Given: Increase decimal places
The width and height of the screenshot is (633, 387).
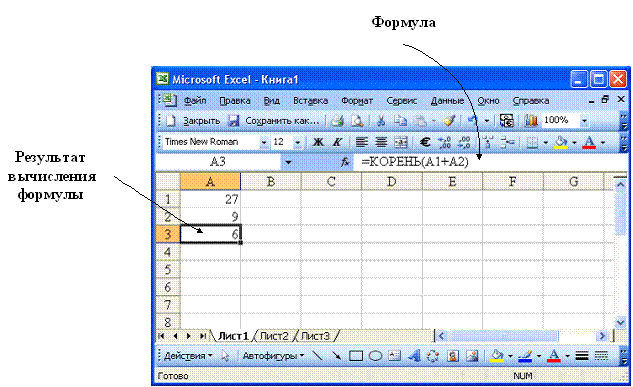Looking at the screenshot, I should [445, 142].
